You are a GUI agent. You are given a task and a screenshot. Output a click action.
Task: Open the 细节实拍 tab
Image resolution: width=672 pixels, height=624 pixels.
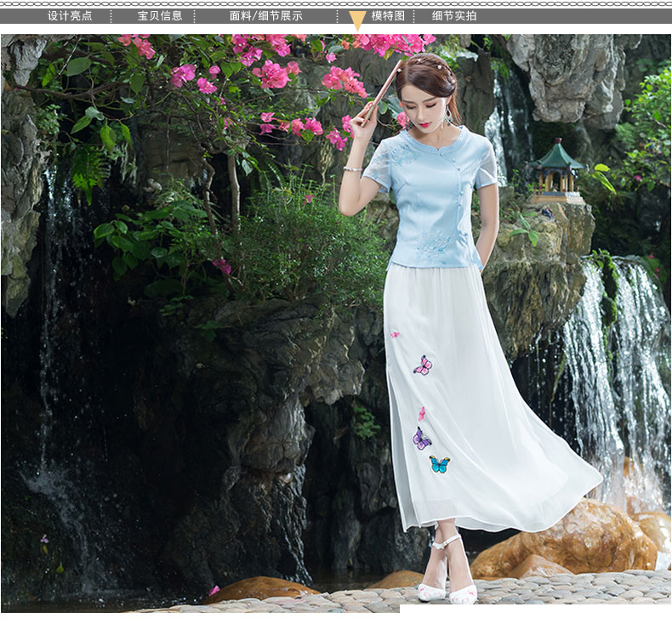pos(454,15)
